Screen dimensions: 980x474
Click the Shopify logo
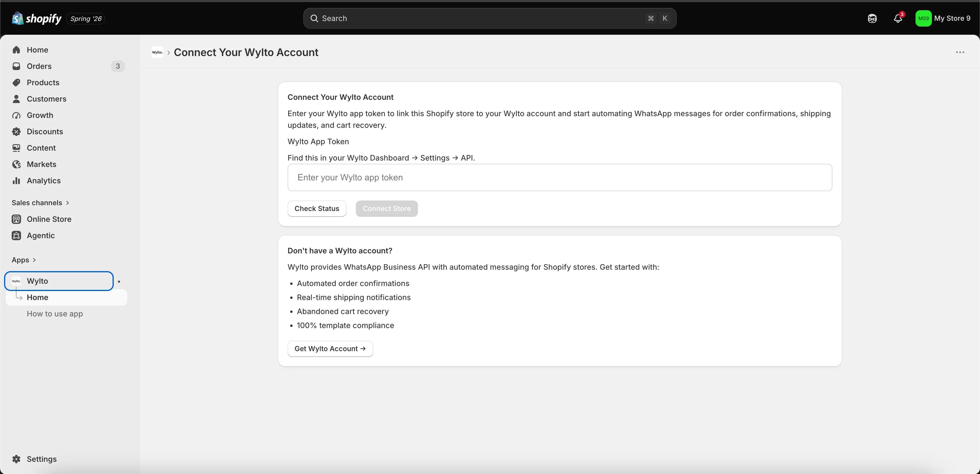click(x=36, y=18)
